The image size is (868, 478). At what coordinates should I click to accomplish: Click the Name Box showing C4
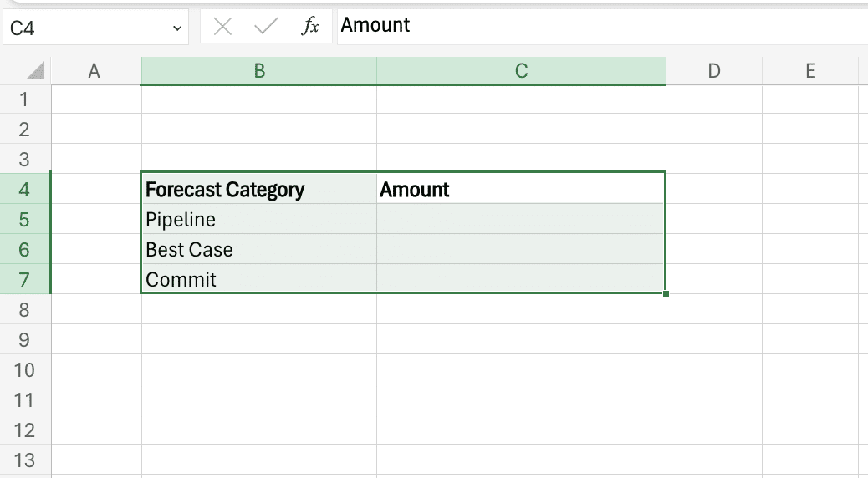pos(84,28)
